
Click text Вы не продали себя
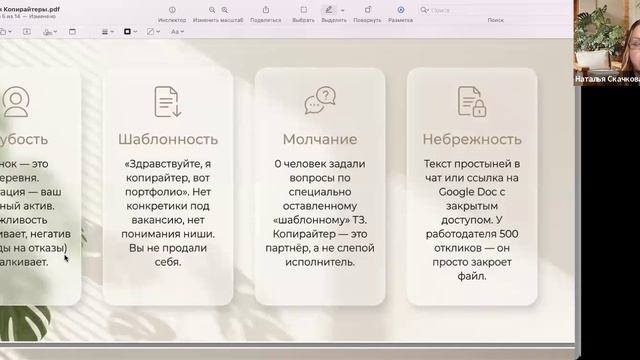tap(168, 255)
